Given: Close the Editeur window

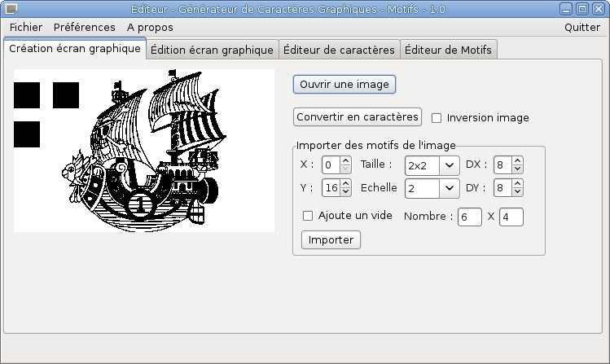Looking at the screenshot, I should [x=598, y=9].
